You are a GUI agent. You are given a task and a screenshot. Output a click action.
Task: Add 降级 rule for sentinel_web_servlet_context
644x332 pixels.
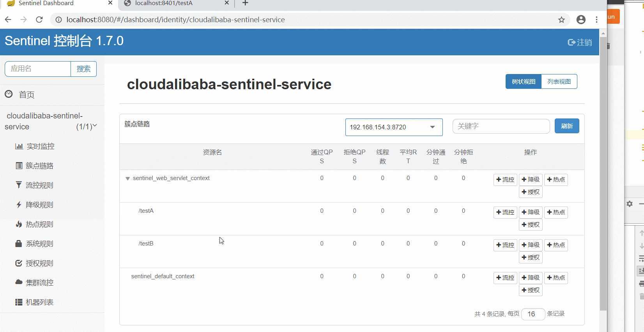click(x=531, y=180)
